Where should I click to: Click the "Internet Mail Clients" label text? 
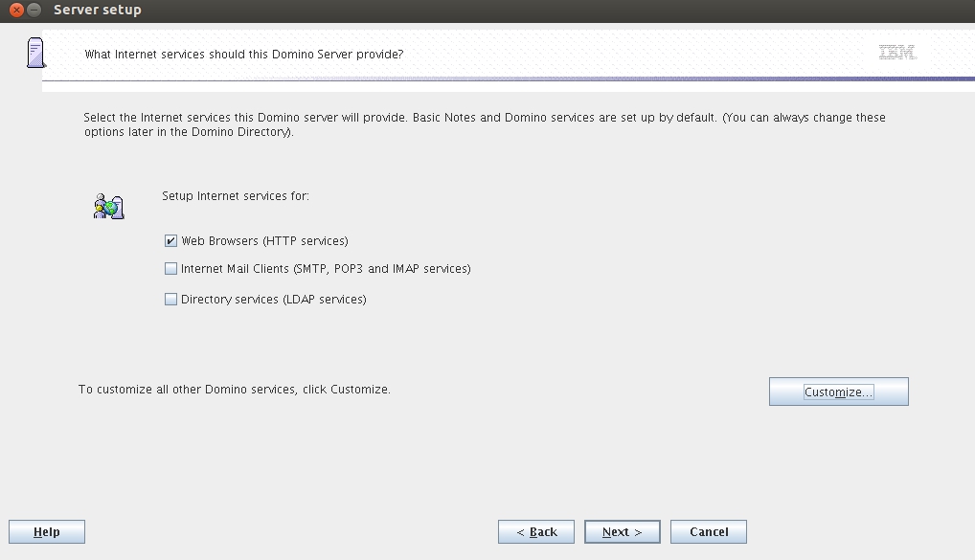pos(326,269)
